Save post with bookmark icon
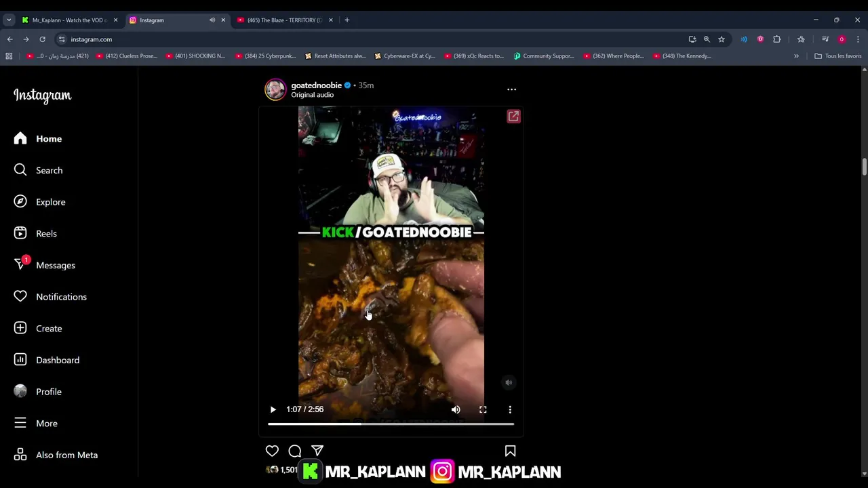Viewport: 868px width, 488px height. 510,451
